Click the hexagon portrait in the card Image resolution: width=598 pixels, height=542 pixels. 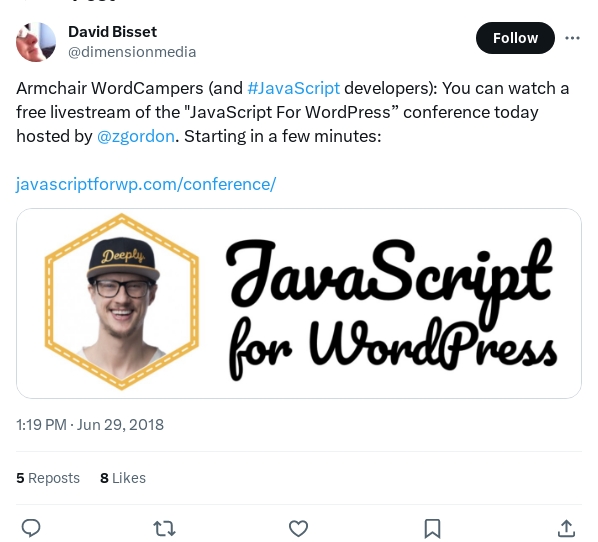click(x=122, y=302)
